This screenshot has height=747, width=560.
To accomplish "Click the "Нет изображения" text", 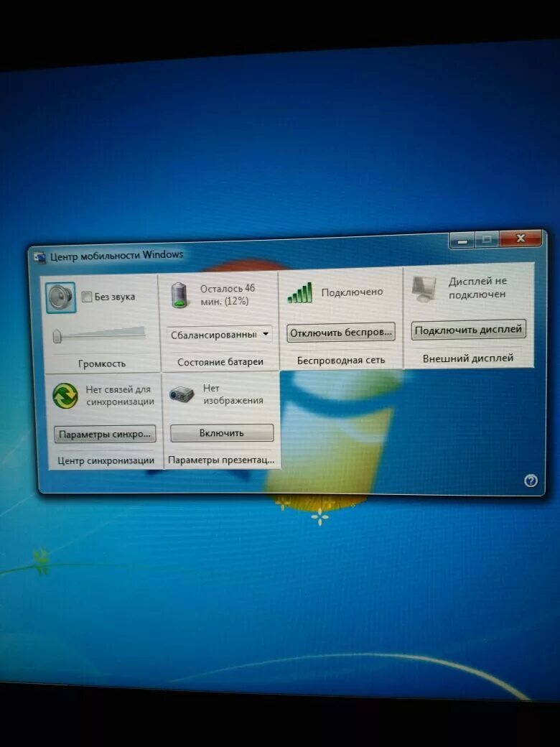I will coord(233,394).
